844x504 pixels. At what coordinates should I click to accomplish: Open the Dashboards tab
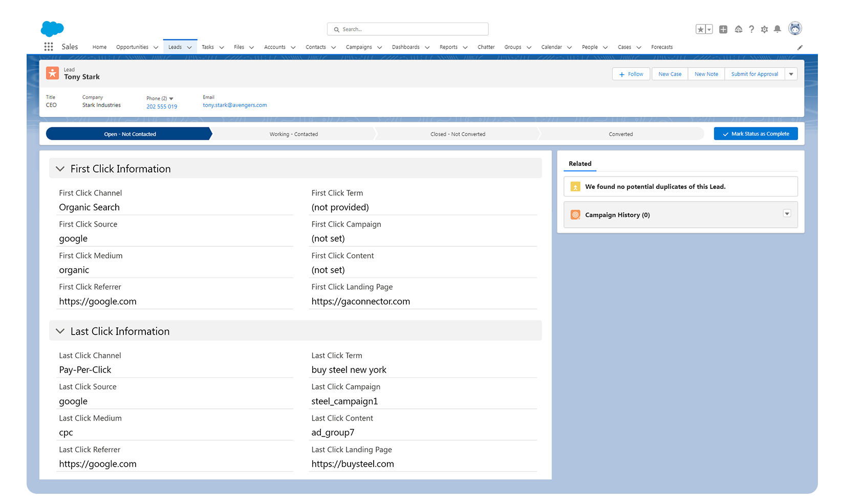(406, 47)
